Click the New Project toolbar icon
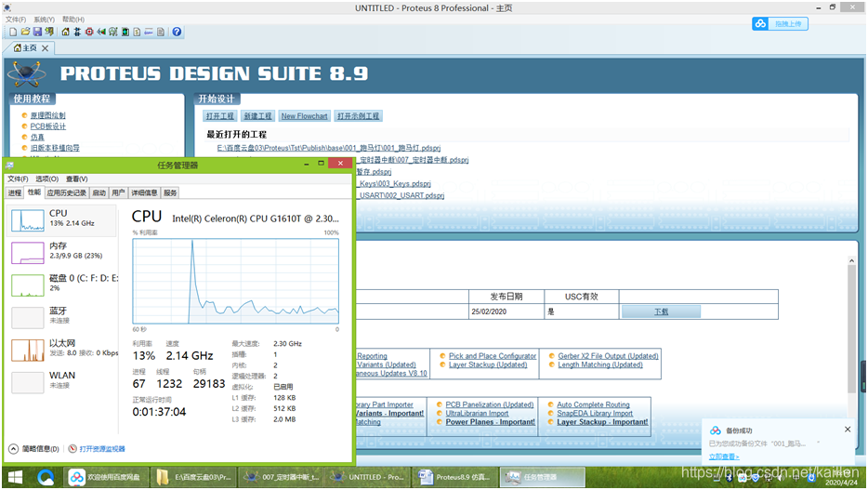This screenshot has height=490, width=868. 13,32
